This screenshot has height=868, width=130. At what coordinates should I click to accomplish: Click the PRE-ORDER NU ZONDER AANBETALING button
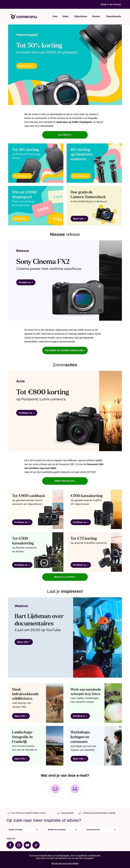coord(65,351)
